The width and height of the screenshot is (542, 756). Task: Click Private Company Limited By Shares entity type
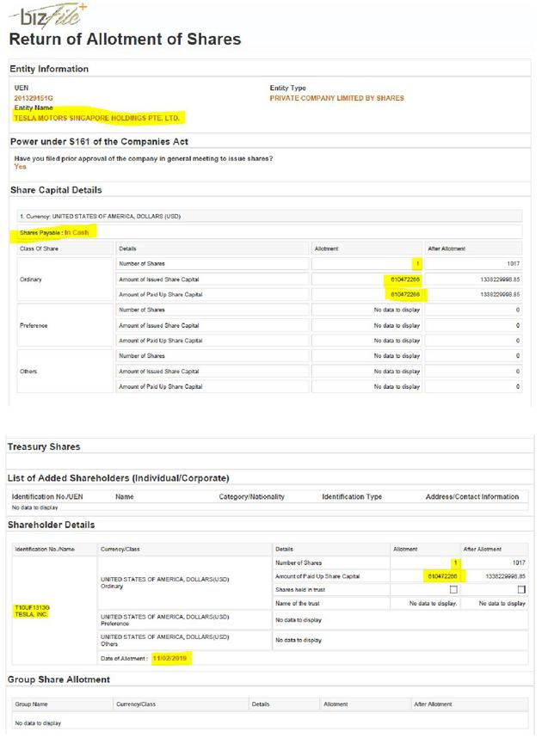coord(336,98)
